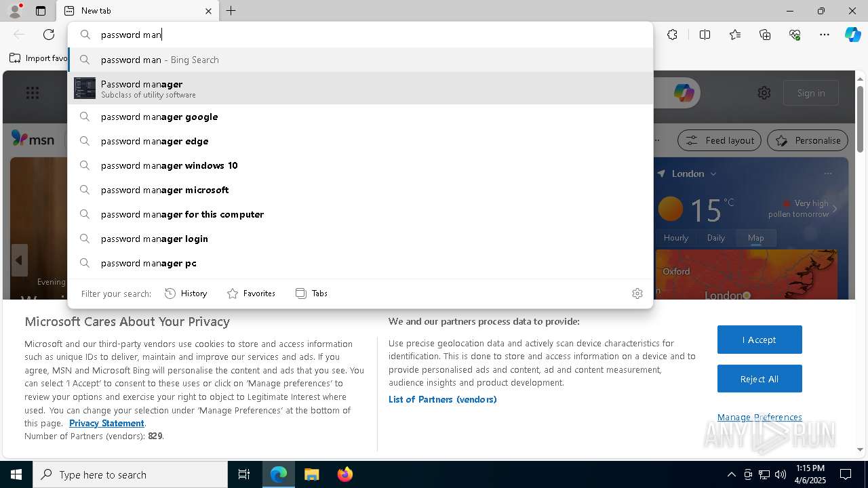Filter search by Favorites
The width and height of the screenshot is (868, 488).
[x=251, y=293]
